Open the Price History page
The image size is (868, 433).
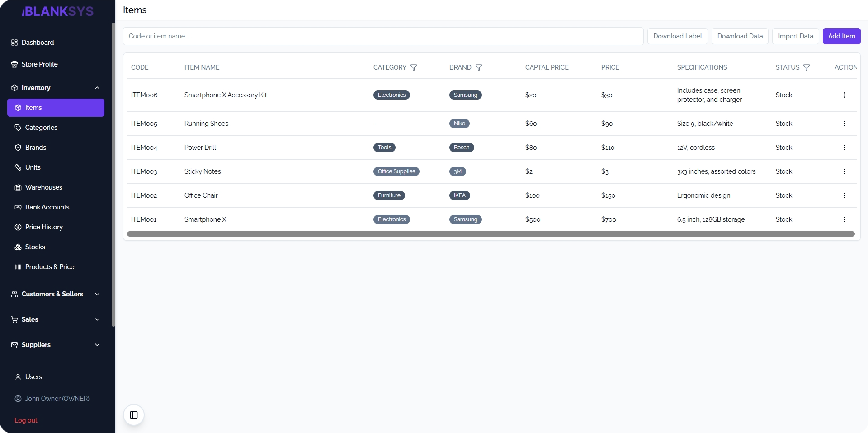click(x=43, y=227)
